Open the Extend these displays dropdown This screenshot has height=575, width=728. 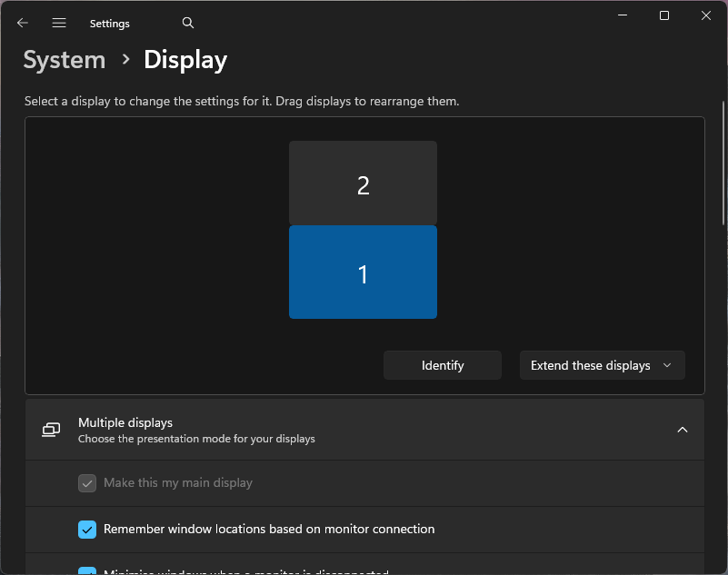click(602, 365)
